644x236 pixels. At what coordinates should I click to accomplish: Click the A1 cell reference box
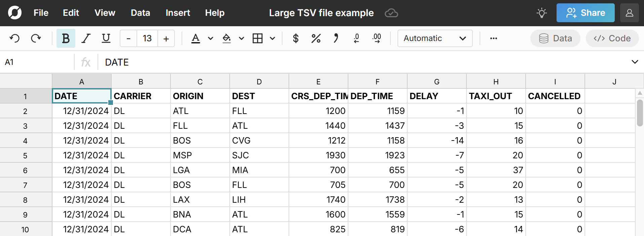pos(37,62)
